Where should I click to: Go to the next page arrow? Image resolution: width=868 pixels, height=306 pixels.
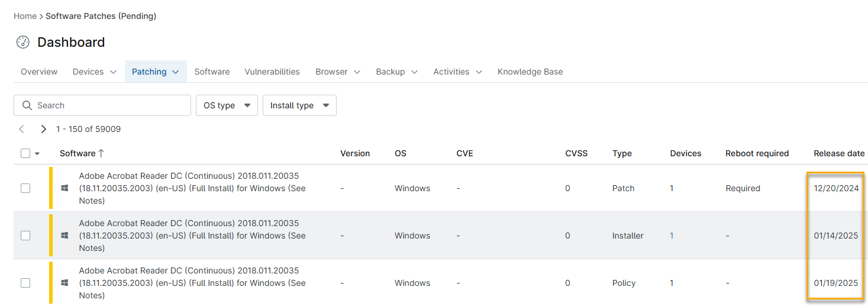coord(43,129)
